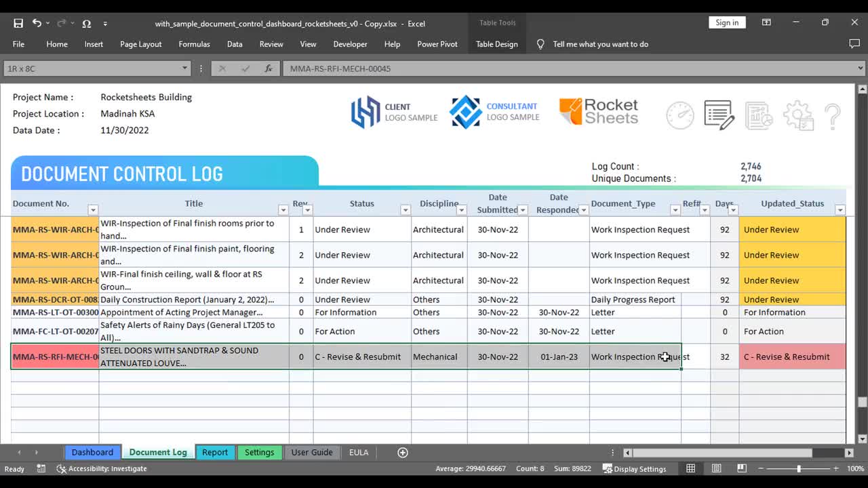Click inside the formula bar
868x488 pixels.
(475, 68)
